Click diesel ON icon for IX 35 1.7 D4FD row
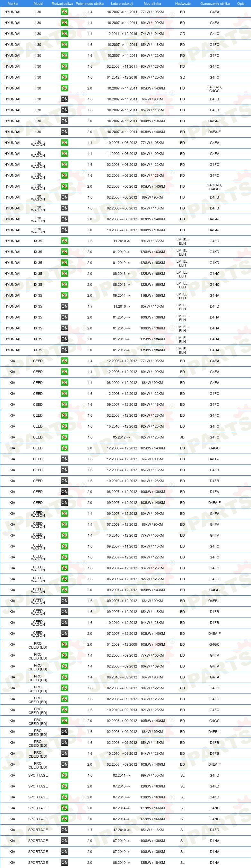Image resolution: width=251 pixels, height=868 pixels. [x=65, y=306]
